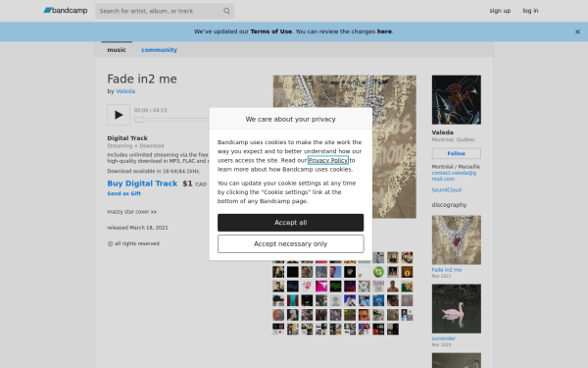This screenshot has width=588, height=368.
Task: Click the Valeda name in the sidebar
Action: (x=443, y=132)
